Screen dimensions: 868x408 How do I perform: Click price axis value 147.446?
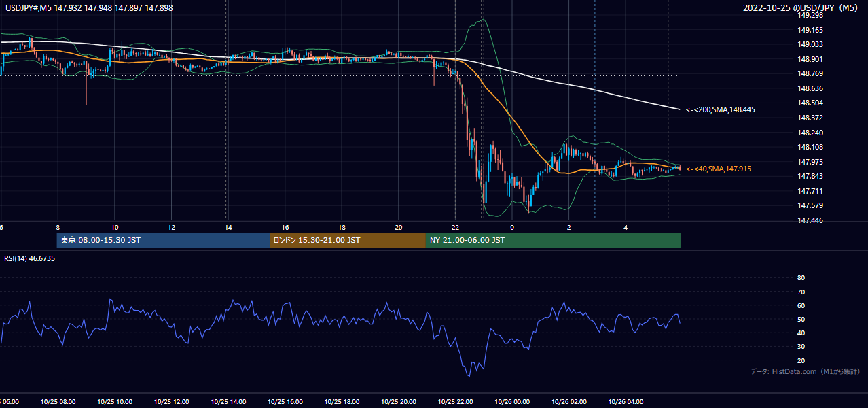pos(810,220)
